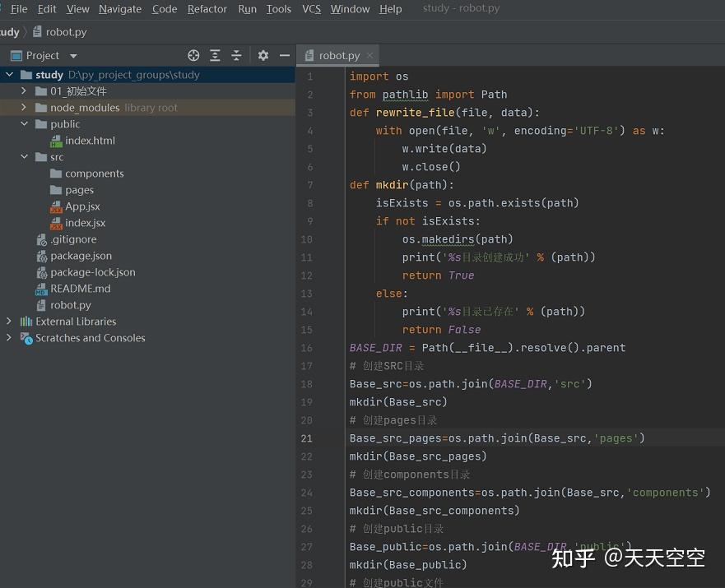Screen dimensions: 725x588
Task: Click robot.py in the breadcrumb bar
Action: click(66, 32)
